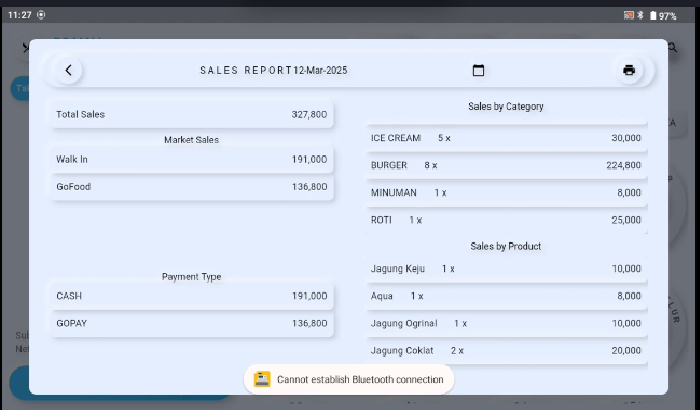Viewport: 700px width, 410px height.
Task: Open the ROTI category row
Action: coord(505,219)
